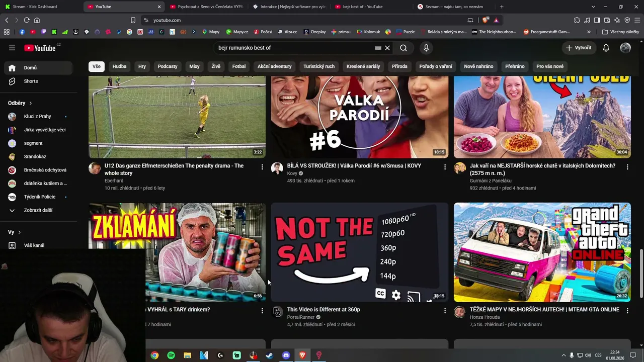Open the account avatar menu
The height and width of the screenshot is (362, 644).
[x=625, y=48]
